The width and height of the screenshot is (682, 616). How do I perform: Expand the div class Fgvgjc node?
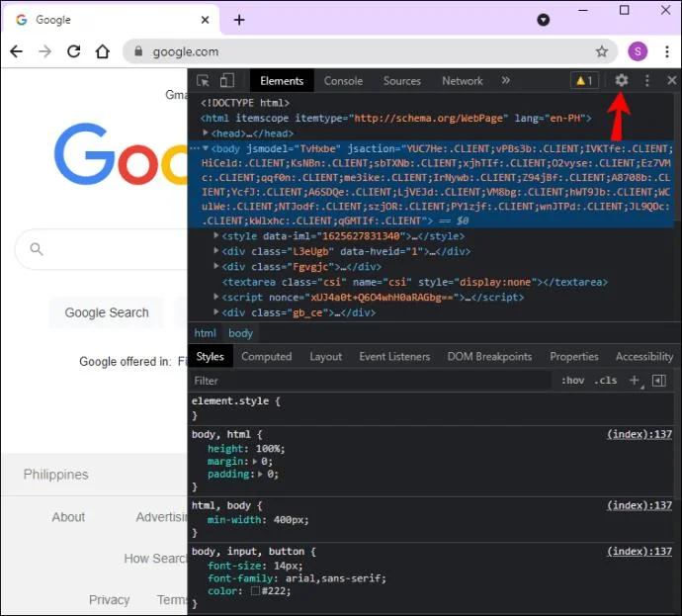[216, 266]
